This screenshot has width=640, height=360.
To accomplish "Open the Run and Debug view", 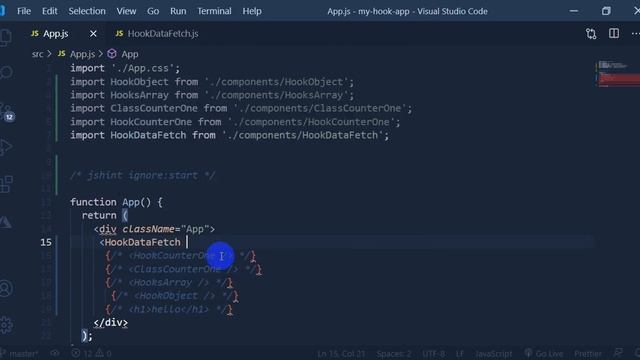I will coord(6,147).
